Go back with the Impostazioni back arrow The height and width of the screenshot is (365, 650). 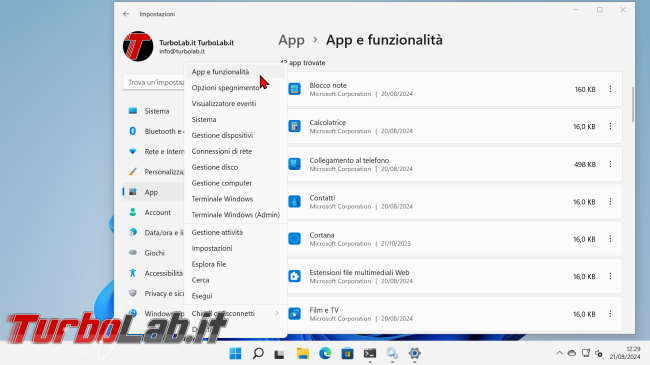pyautogui.click(x=126, y=14)
